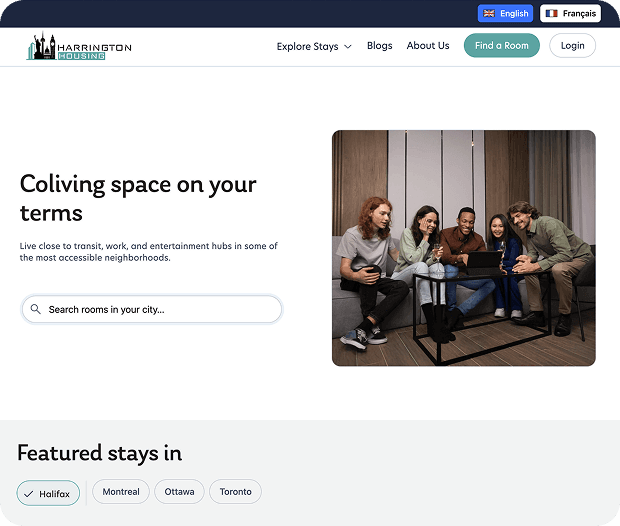
Task: Expand the Explore Stays chevron
Action: (x=348, y=47)
